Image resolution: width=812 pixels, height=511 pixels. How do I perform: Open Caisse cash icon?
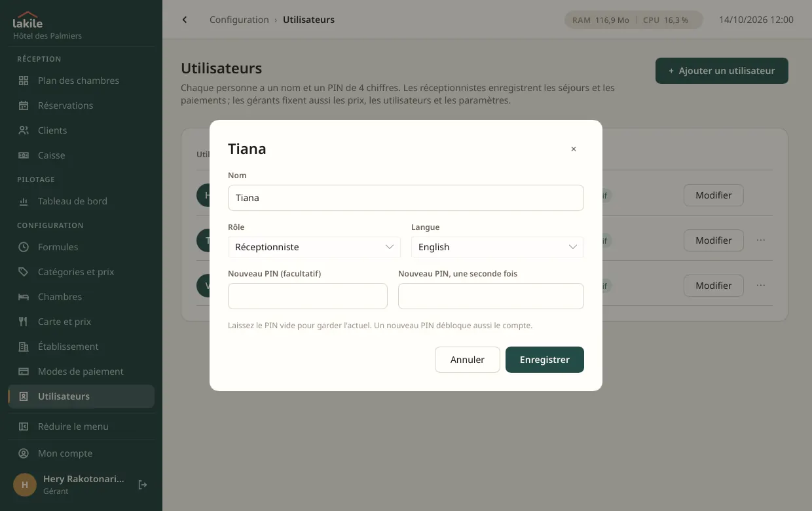(x=24, y=155)
